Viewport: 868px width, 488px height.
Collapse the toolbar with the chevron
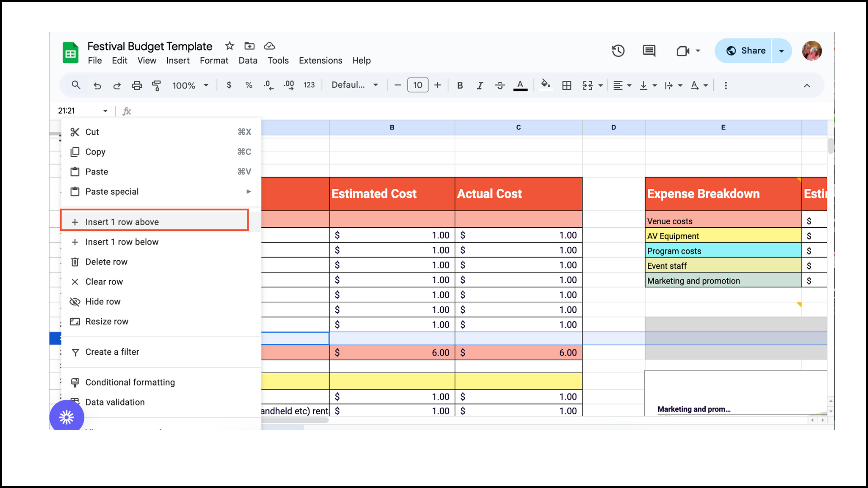tap(807, 85)
